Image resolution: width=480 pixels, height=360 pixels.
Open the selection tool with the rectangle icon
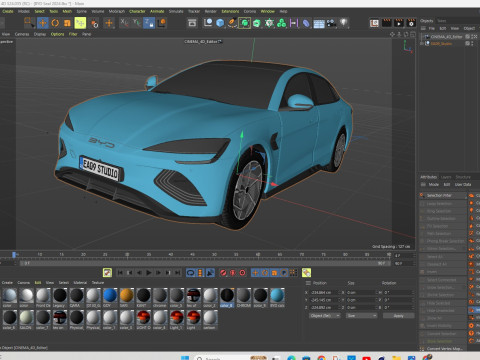(x=29, y=23)
